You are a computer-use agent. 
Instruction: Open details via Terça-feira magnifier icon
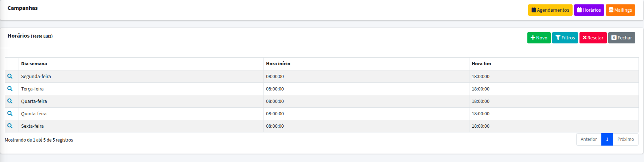tap(10, 89)
